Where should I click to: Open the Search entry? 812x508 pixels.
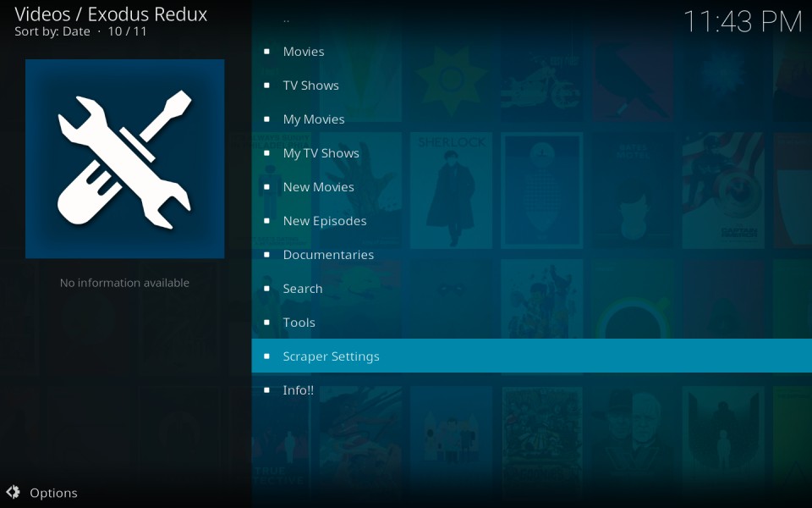coord(531,288)
